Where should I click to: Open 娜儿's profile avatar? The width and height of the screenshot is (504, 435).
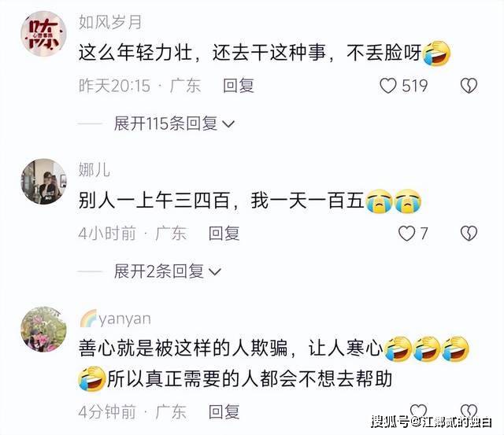click(x=44, y=182)
